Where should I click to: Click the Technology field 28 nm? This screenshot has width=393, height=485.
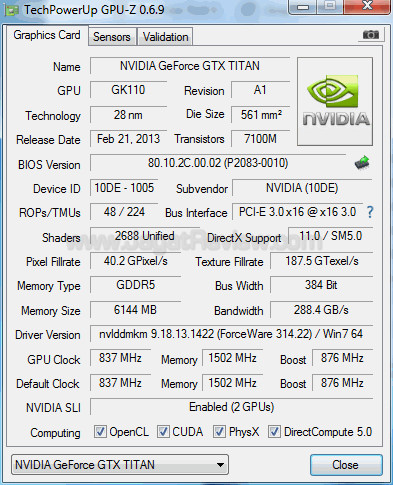tap(128, 115)
